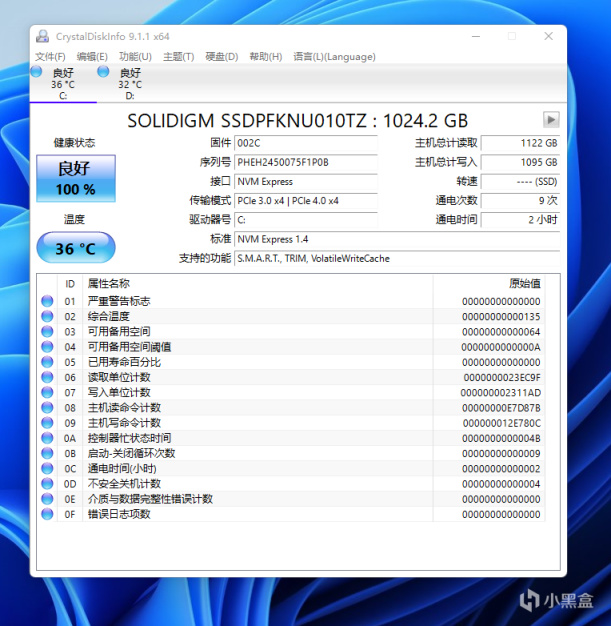The image size is (611, 626).
Task: Click the status orb for attribute 0E 介质与数据完整性错误计数
Action: point(47,499)
